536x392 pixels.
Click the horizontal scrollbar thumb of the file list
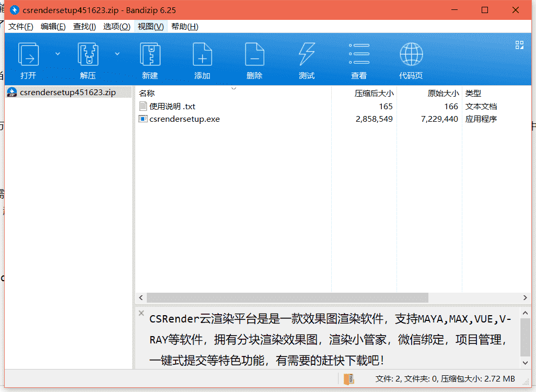(287, 297)
